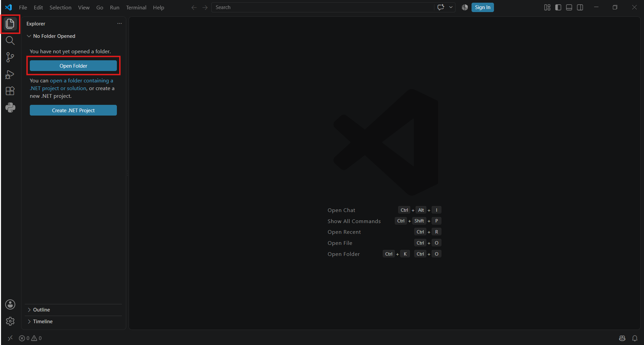Go forward with the right arrow
The height and width of the screenshot is (345, 644).
[x=205, y=7]
